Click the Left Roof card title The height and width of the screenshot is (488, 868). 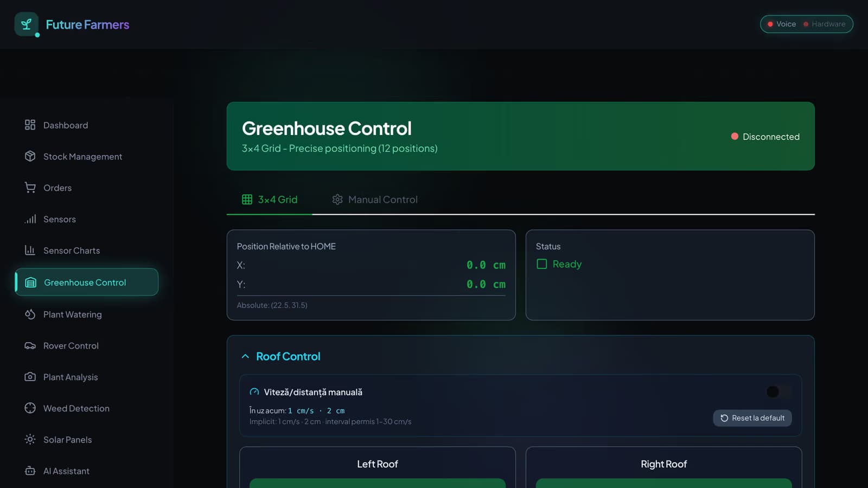[x=378, y=464]
